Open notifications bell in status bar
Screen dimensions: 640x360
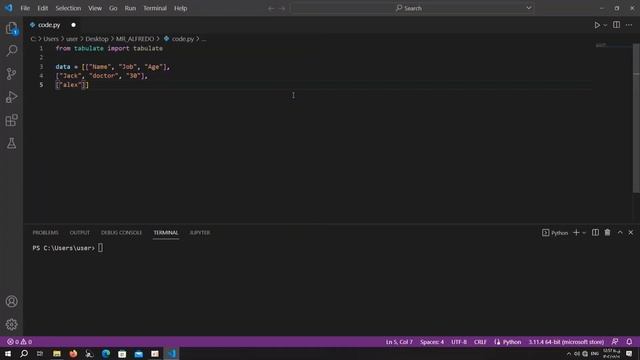click(x=629, y=342)
